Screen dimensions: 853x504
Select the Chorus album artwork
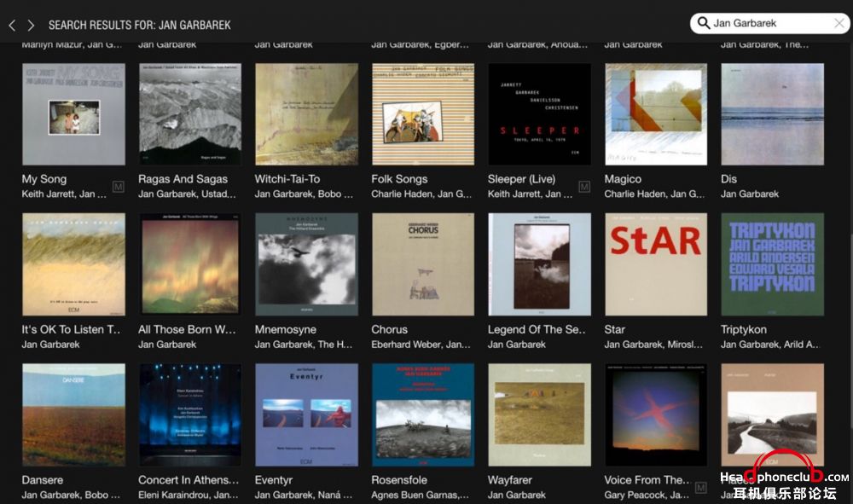423,264
